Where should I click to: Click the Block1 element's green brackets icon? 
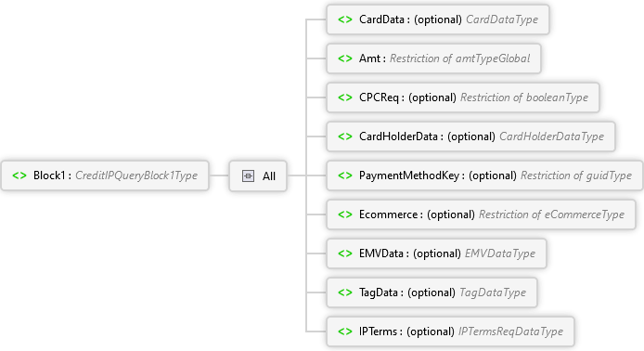tap(19, 175)
